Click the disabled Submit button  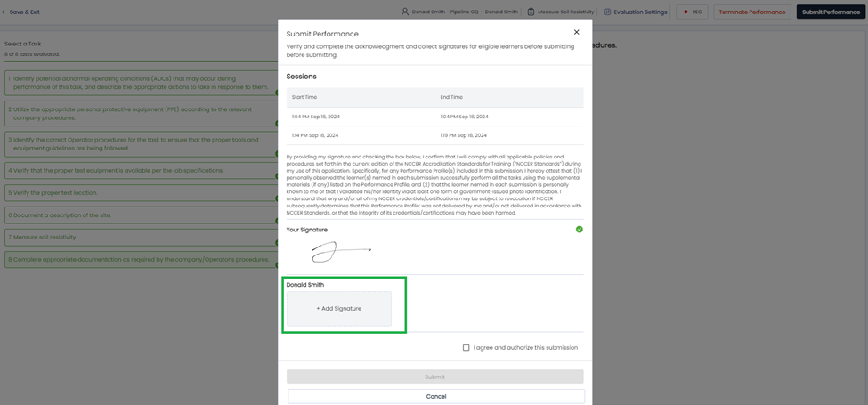[434, 377]
